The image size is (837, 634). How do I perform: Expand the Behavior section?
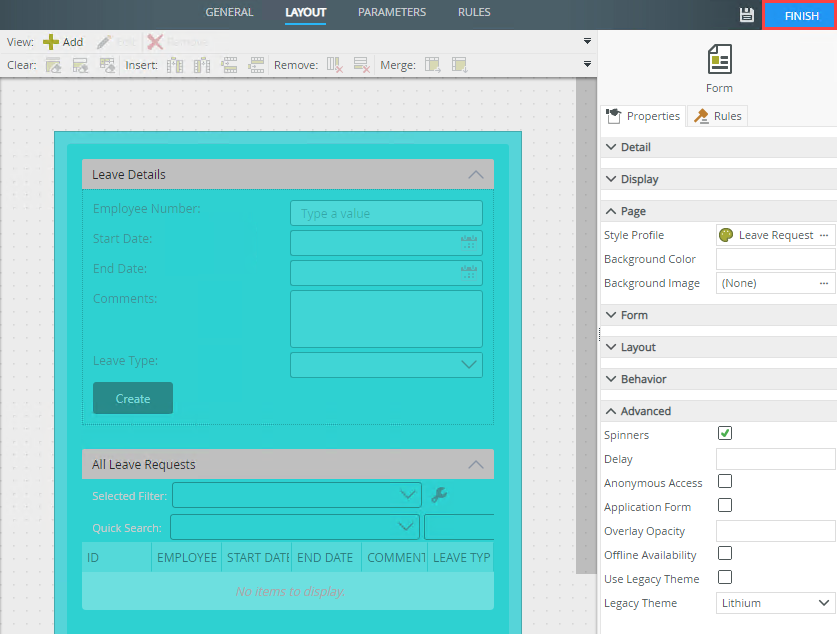point(643,379)
